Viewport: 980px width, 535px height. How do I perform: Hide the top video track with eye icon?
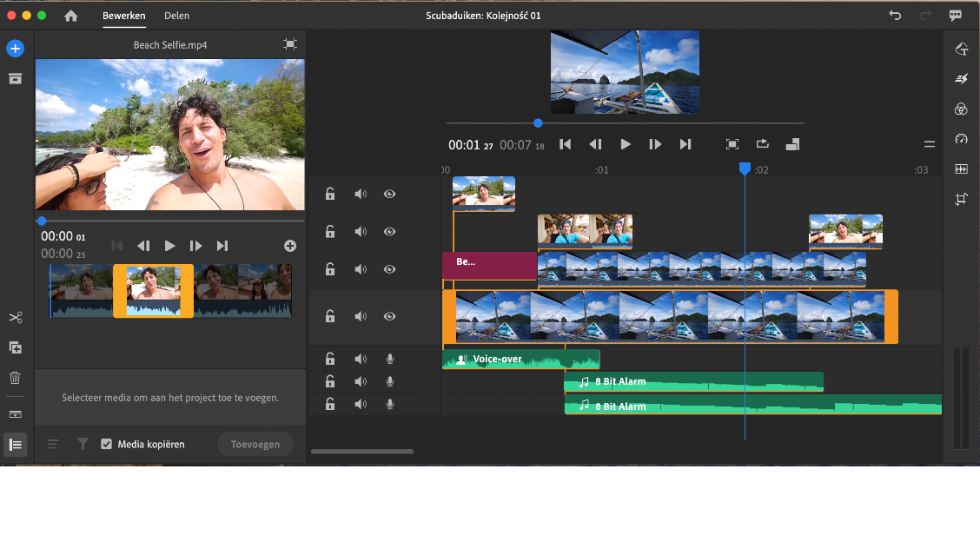coord(389,194)
